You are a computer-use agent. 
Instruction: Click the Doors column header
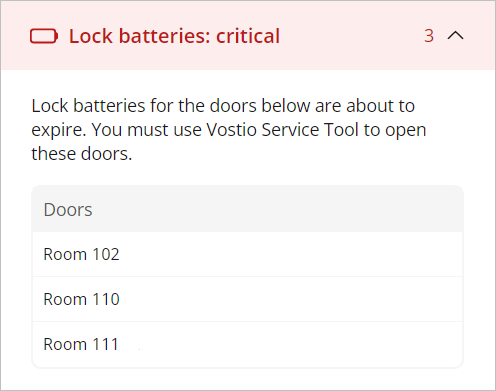point(68,210)
